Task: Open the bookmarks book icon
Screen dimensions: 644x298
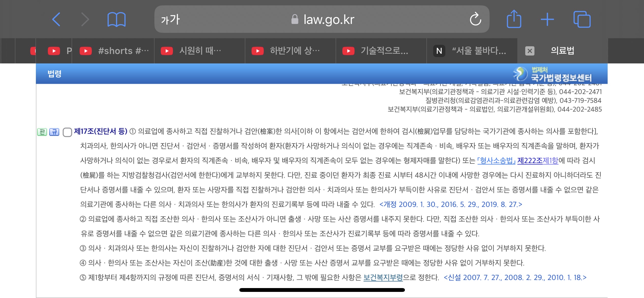Action: click(116, 19)
